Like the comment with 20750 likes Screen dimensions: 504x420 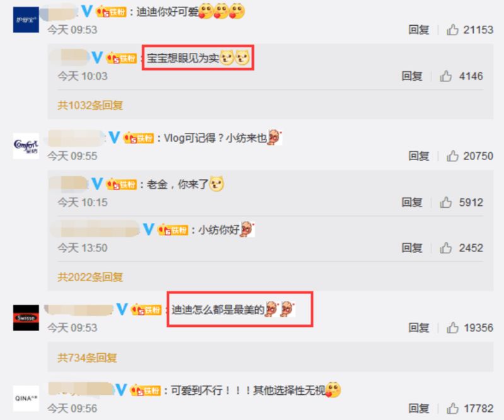[452, 156]
